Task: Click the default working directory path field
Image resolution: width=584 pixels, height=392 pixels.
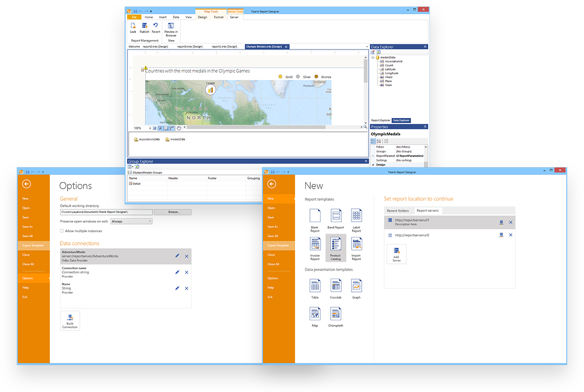Action: [x=106, y=212]
